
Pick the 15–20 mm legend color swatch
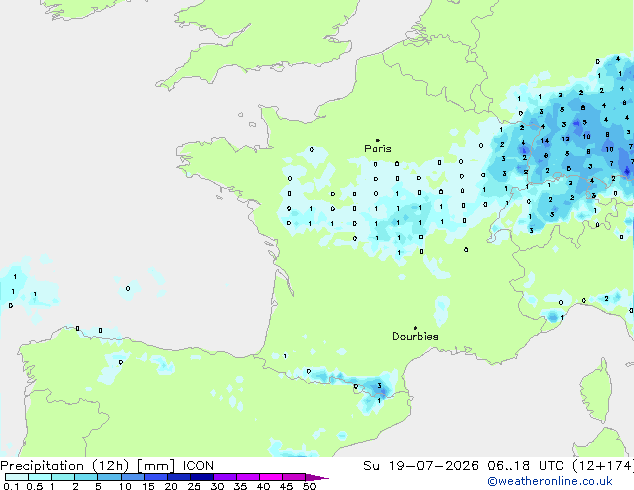click(155, 477)
